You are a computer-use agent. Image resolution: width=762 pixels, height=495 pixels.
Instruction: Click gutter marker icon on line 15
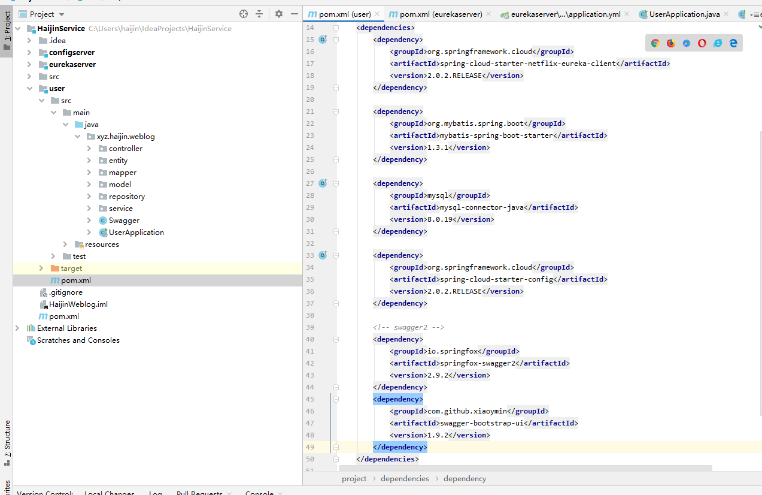click(x=323, y=39)
